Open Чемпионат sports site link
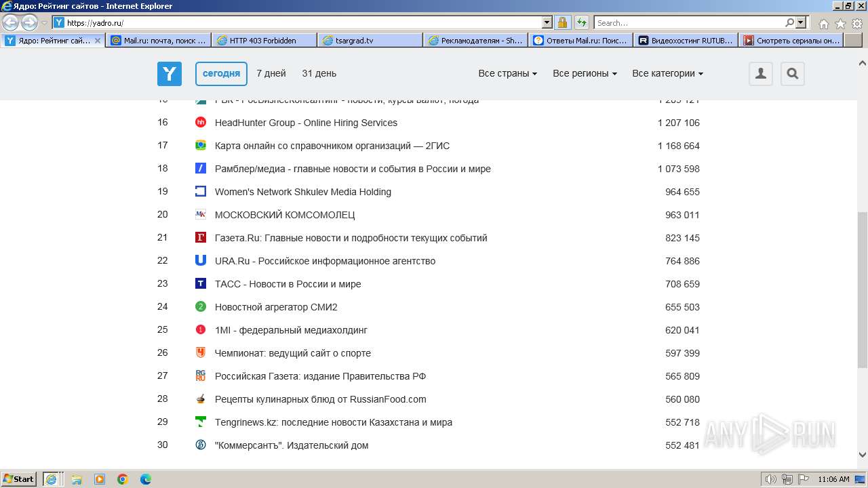Image resolution: width=868 pixels, height=488 pixels. (293, 353)
